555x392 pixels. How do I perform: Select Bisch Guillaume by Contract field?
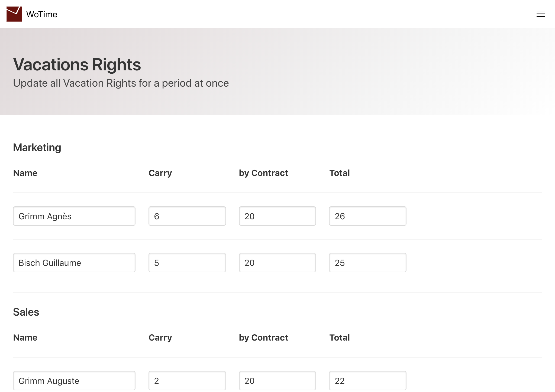point(277,263)
